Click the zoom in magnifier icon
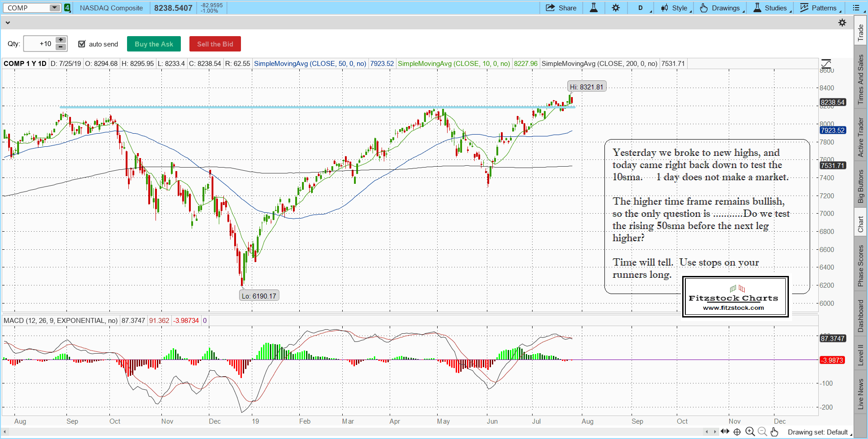 [750, 432]
